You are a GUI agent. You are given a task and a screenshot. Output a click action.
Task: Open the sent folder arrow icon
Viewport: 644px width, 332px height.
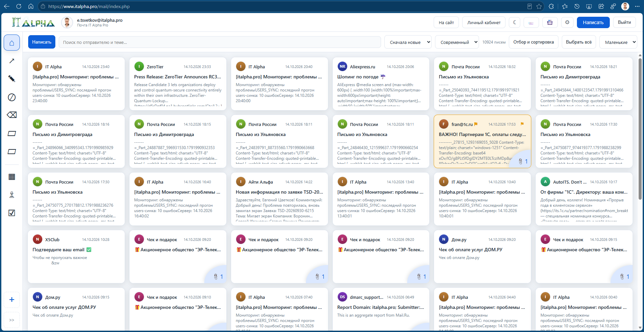(12, 61)
